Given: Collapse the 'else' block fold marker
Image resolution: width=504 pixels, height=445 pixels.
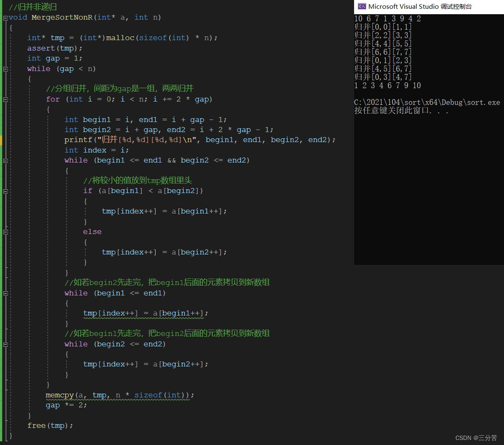Looking at the screenshot, I should 5,232.
